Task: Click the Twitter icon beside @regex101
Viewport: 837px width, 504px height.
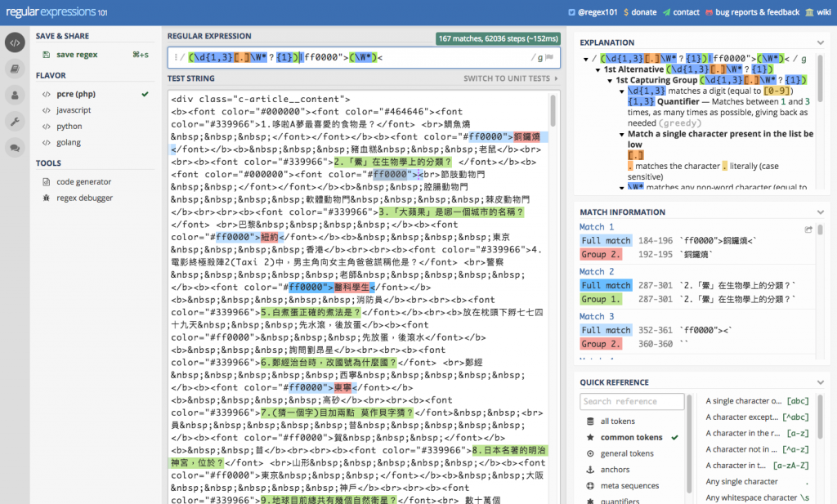Action: pos(571,12)
